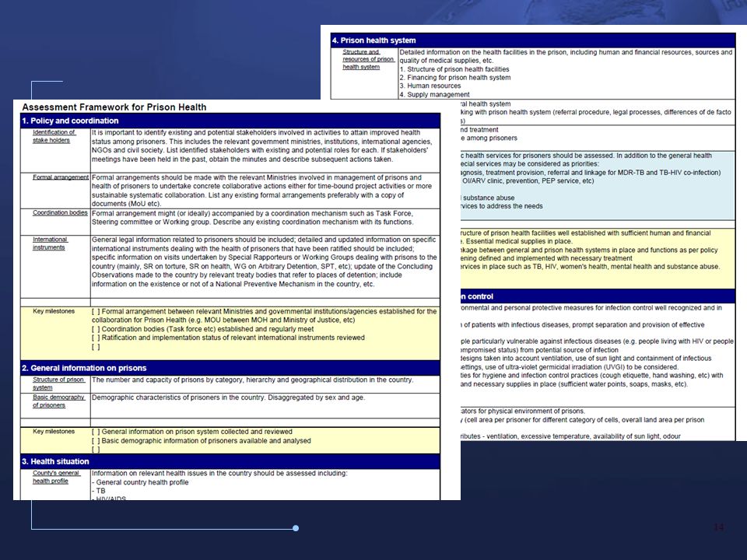The image size is (747, 560).
Task: Click the sentence starting "It is important to identify"
Action: [261, 145]
